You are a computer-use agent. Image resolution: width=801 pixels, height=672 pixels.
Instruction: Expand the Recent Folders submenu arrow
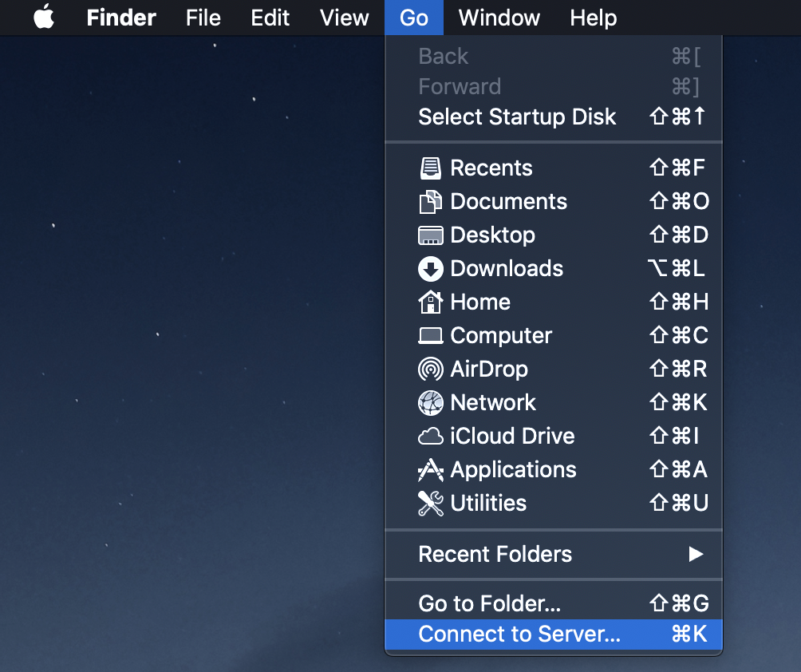coord(696,554)
